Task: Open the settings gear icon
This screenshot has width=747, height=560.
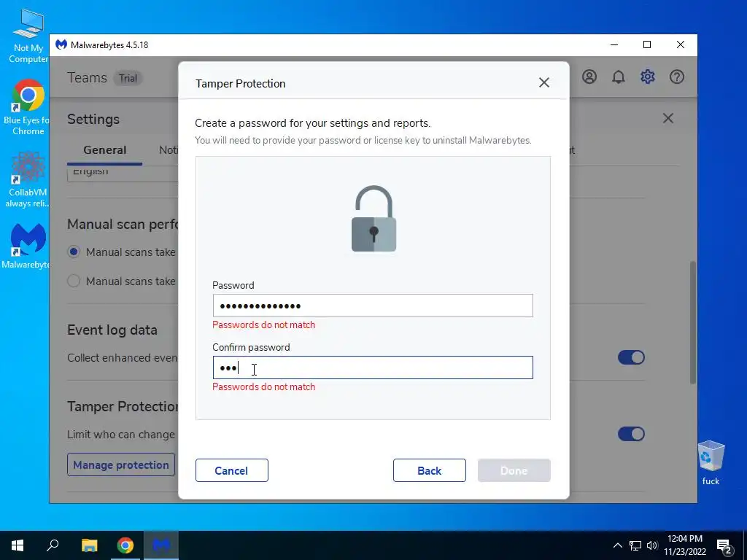Action: click(648, 77)
